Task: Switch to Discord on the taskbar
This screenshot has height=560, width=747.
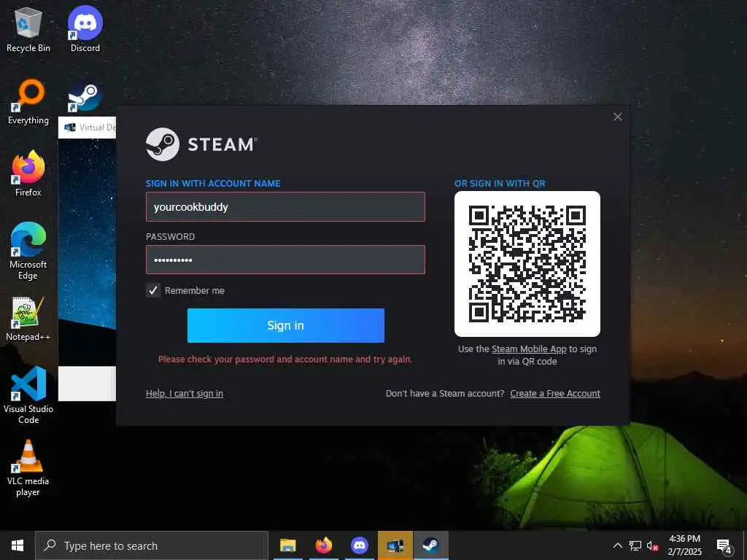Action: tap(359, 545)
